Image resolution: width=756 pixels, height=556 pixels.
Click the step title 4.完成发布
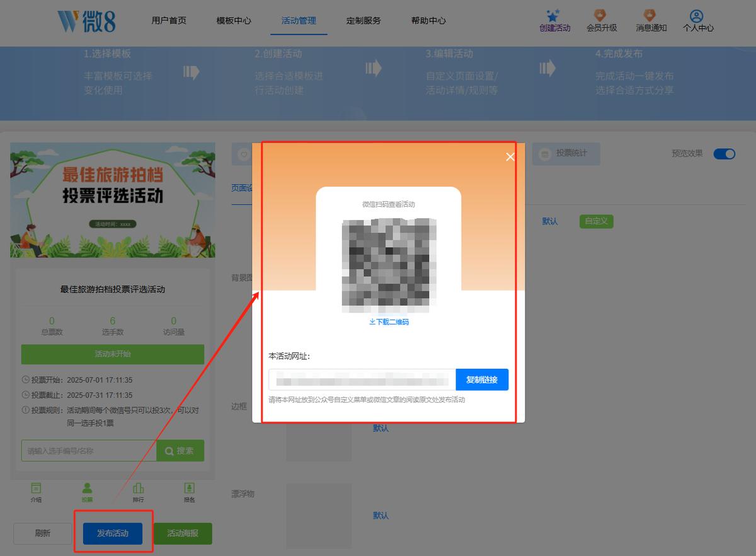click(619, 54)
